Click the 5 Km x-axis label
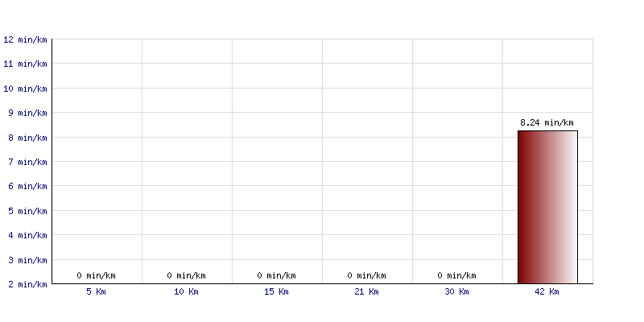This screenshot has height=322, width=644. [96, 292]
